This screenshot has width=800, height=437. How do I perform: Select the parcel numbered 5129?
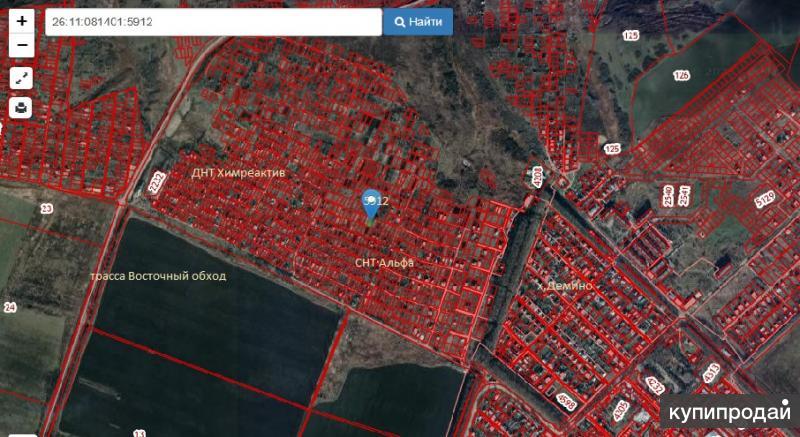click(x=765, y=201)
